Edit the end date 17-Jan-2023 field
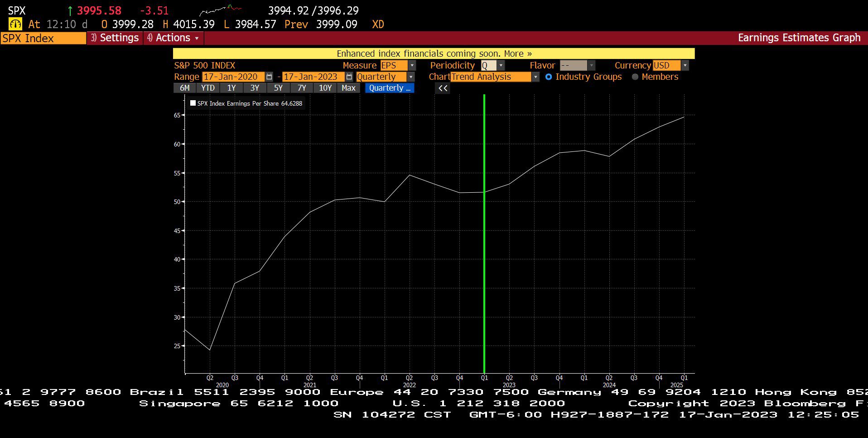The width and height of the screenshot is (868, 438). 313,77
